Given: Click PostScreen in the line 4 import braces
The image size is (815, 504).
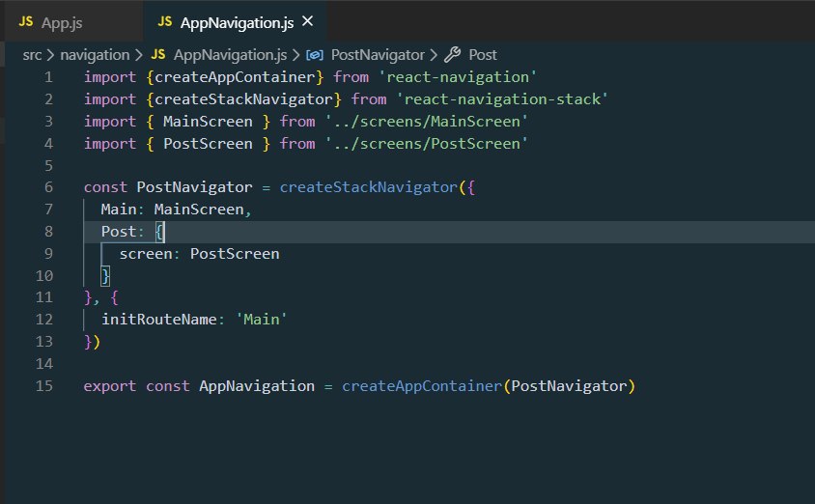Looking at the screenshot, I should (208, 144).
